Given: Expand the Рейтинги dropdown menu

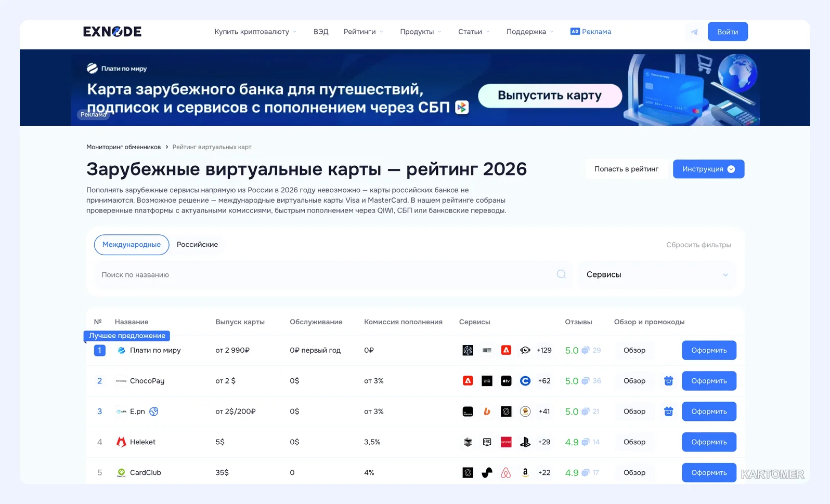Looking at the screenshot, I should pos(364,32).
